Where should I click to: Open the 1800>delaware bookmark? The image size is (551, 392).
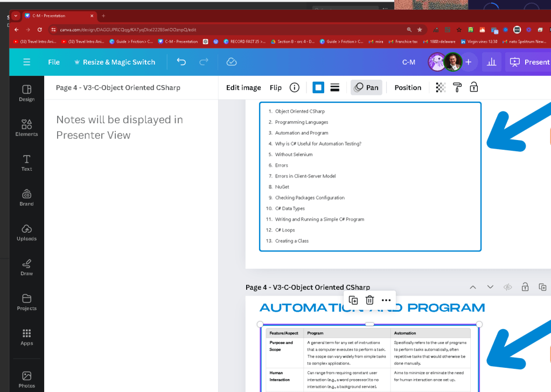[440, 41]
